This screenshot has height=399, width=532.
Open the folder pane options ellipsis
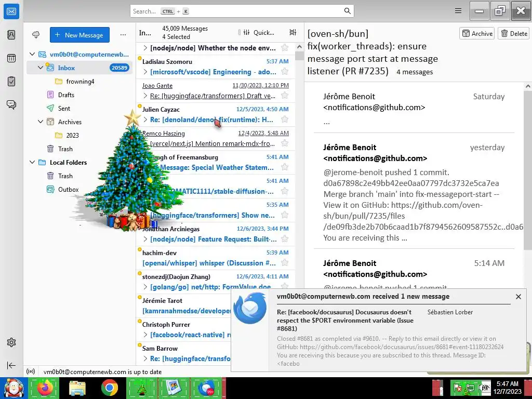(123, 35)
